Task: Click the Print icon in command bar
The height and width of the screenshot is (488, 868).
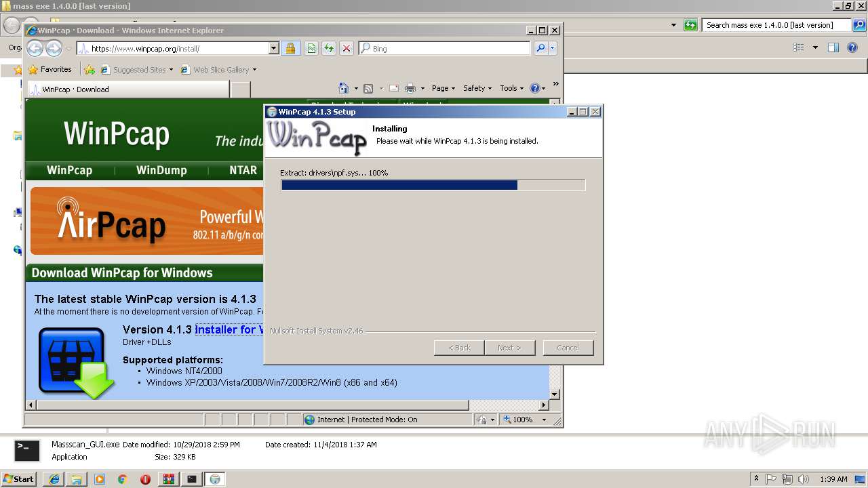Action: [x=410, y=88]
